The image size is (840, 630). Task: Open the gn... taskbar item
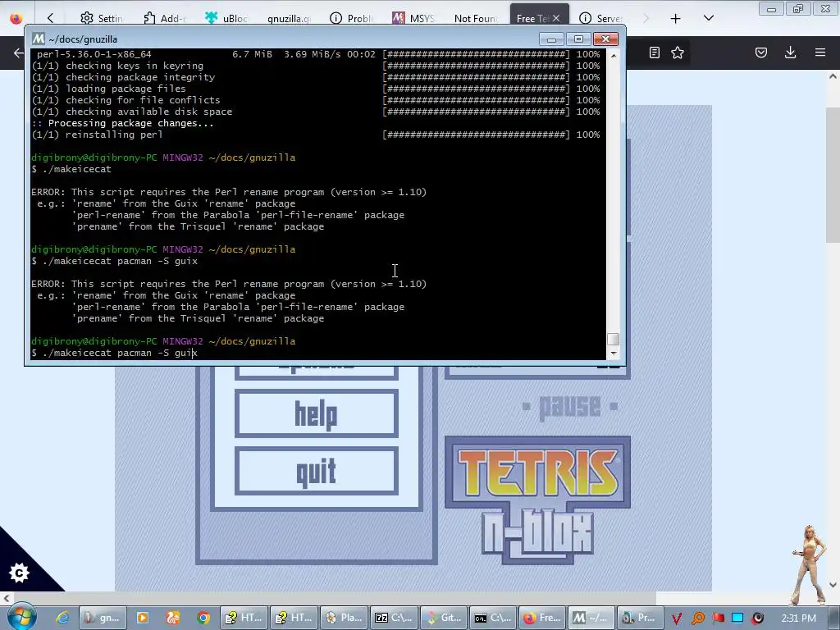pos(103,618)
